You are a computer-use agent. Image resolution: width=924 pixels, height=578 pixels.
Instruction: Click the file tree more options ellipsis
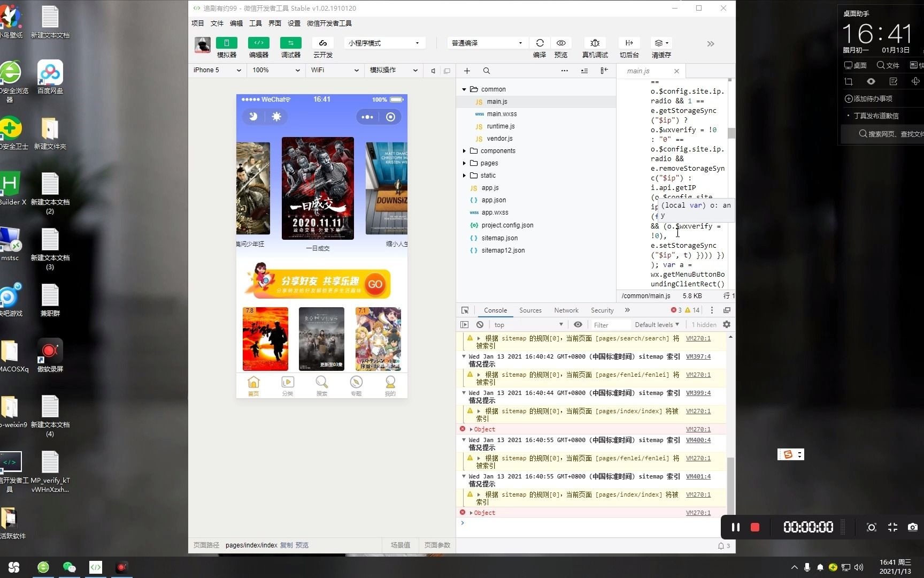564,71
